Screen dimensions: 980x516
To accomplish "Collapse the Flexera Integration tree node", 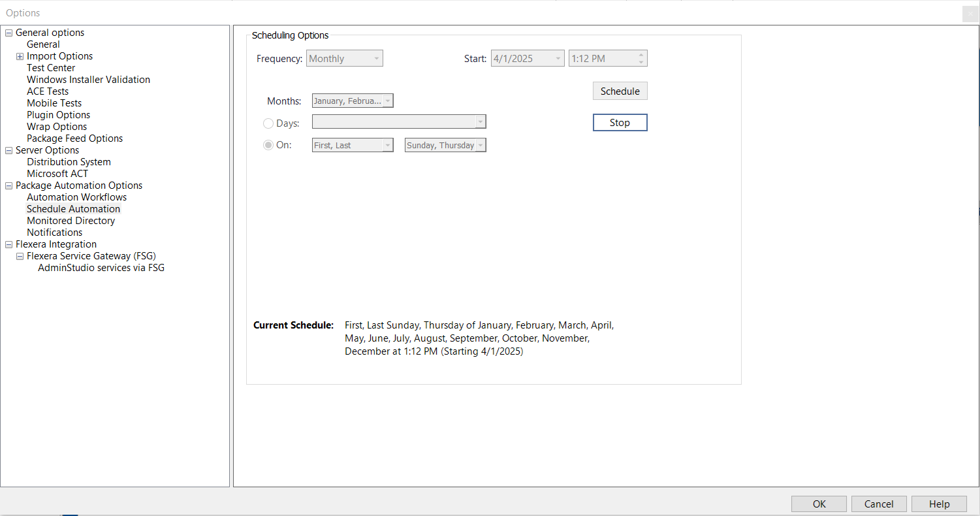I will pos(8,244).
